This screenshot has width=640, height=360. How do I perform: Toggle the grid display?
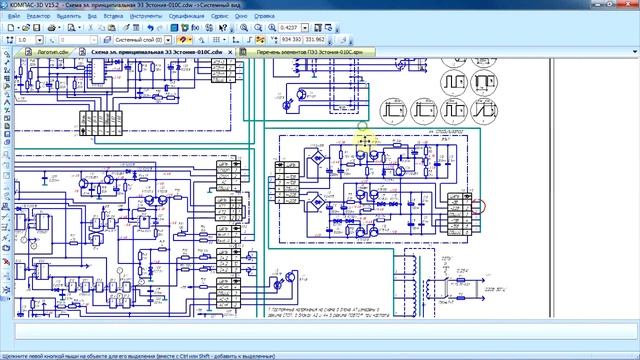pos(216,40)
